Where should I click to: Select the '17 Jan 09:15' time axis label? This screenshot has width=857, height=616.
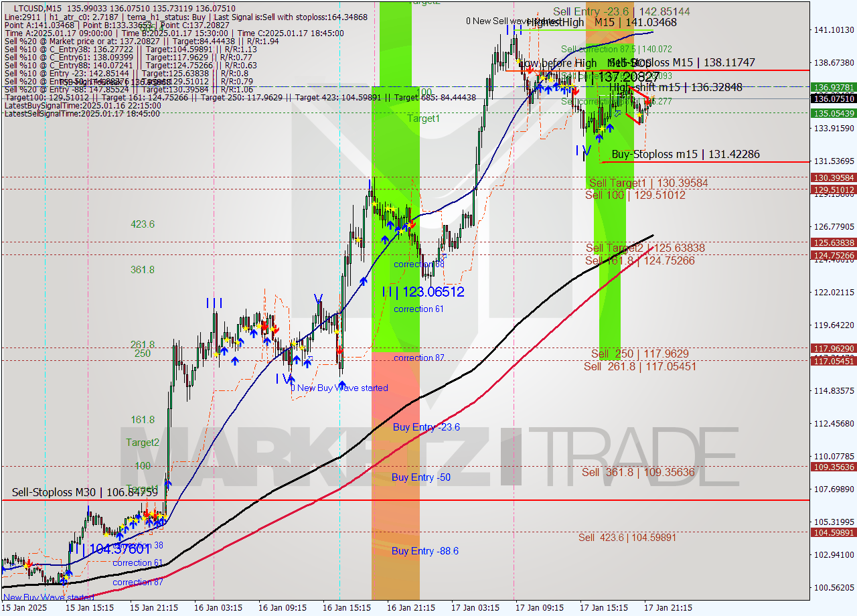540,607
